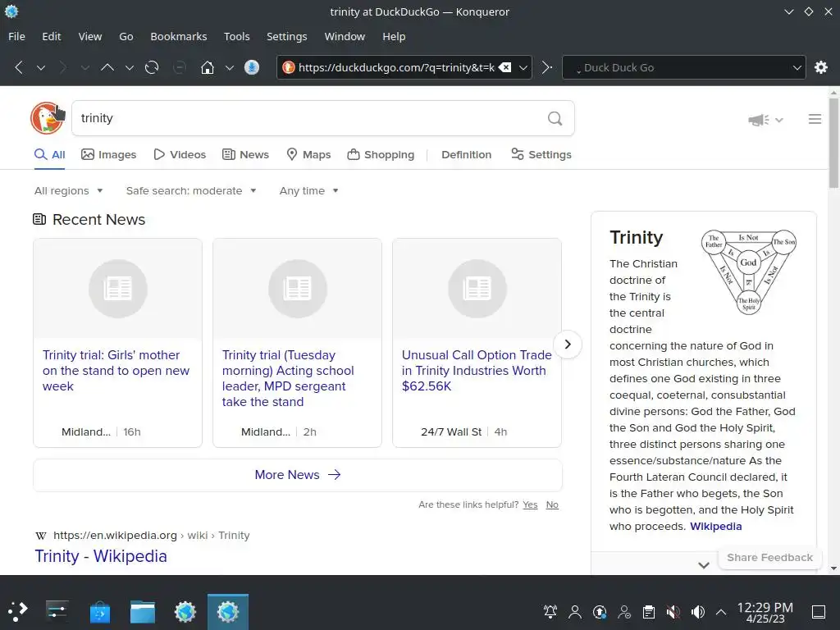
Task: Open the hamburger menu on DuckDuckGo
Action: [815, 119]
